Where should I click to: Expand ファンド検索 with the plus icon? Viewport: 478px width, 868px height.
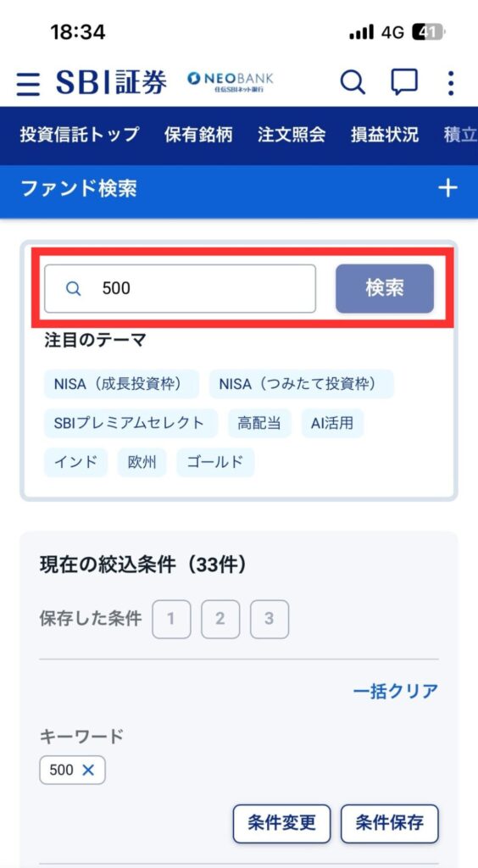point(447,189)
